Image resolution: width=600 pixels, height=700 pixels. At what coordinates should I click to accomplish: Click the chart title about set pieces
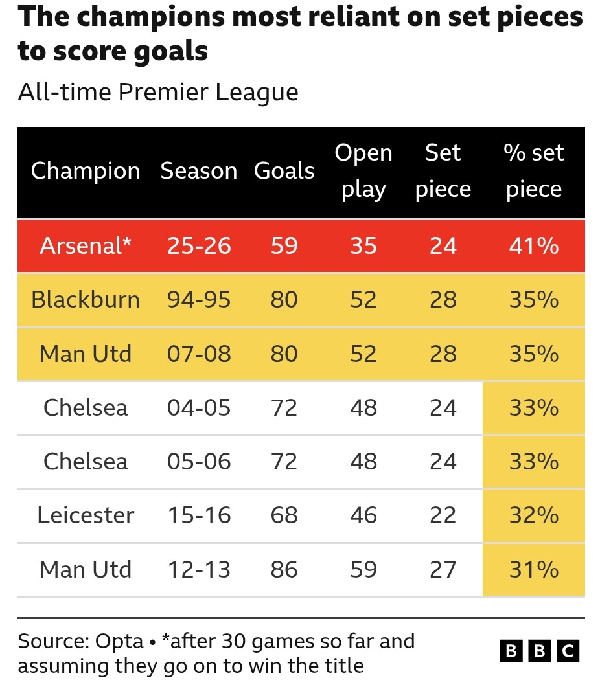point(300,34)
